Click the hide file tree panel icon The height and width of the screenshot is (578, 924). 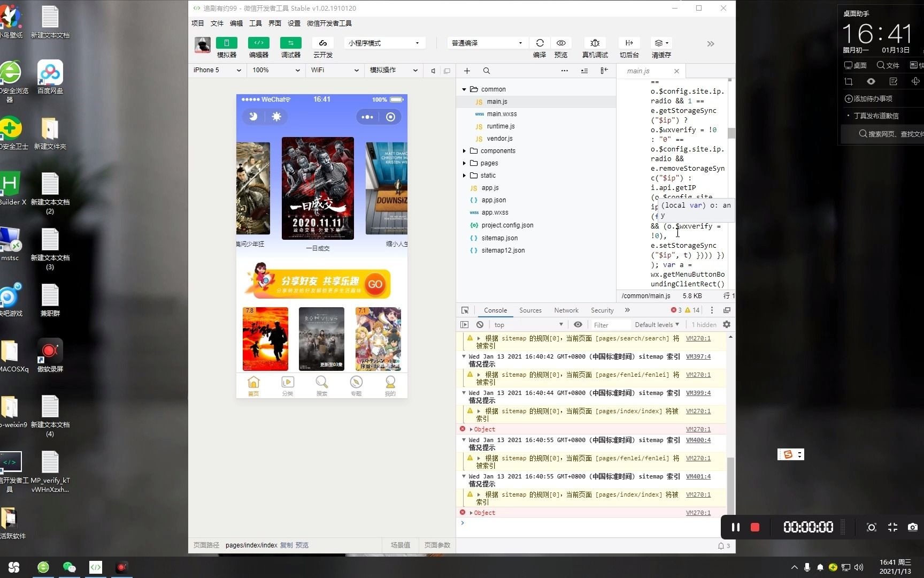pyautogui.click(x=604, y=71)
